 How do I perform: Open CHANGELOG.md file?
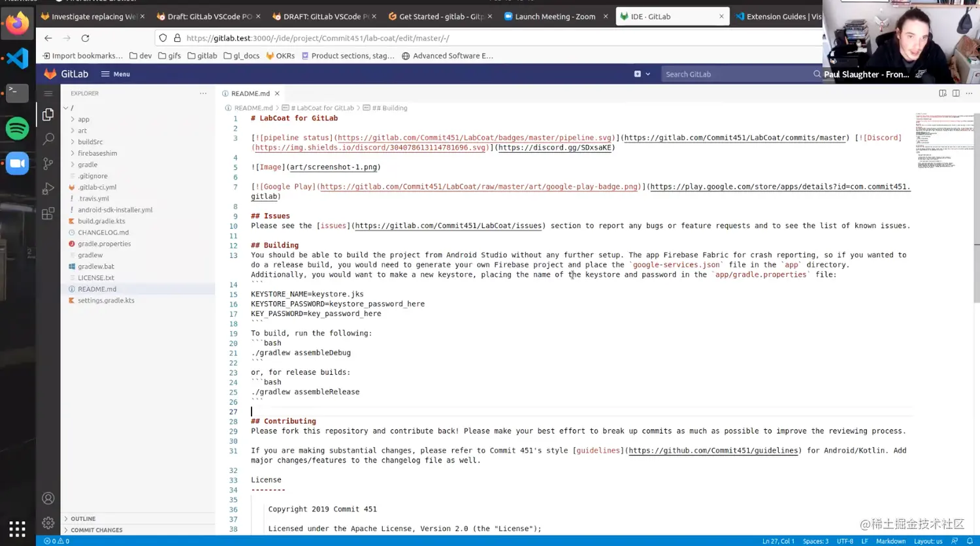103,233
